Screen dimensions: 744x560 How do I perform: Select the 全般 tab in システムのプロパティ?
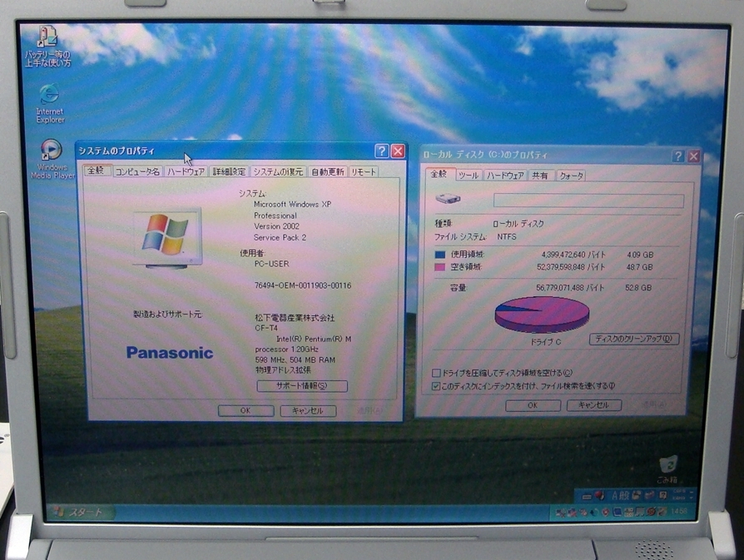[x=97, y=171]
